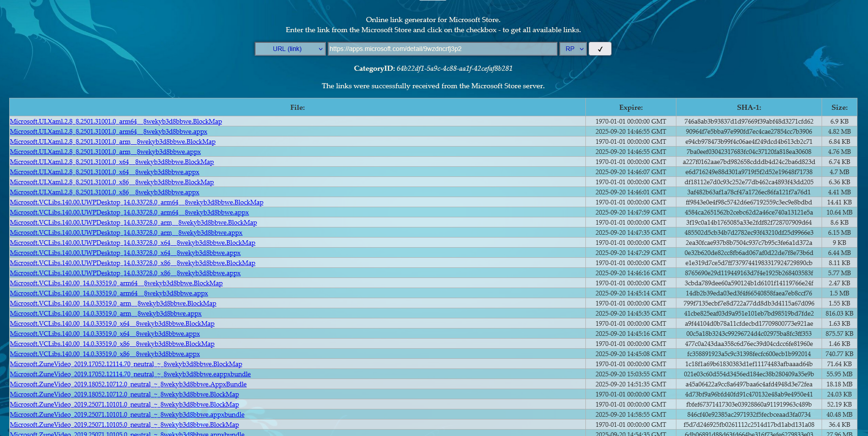Click SHA-1 hash starting with 021e03c6

click(749, 374)
